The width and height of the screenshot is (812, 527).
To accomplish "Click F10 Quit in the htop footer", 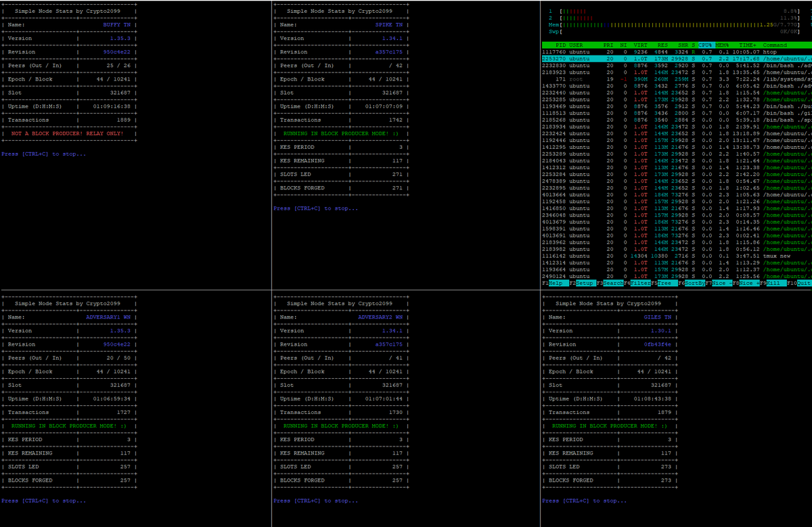I will click(x=799, y=283).
